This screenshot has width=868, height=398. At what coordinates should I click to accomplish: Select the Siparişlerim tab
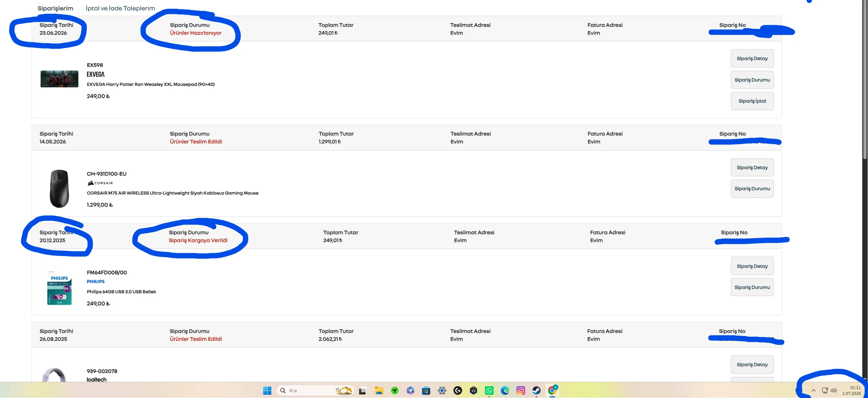55,8
